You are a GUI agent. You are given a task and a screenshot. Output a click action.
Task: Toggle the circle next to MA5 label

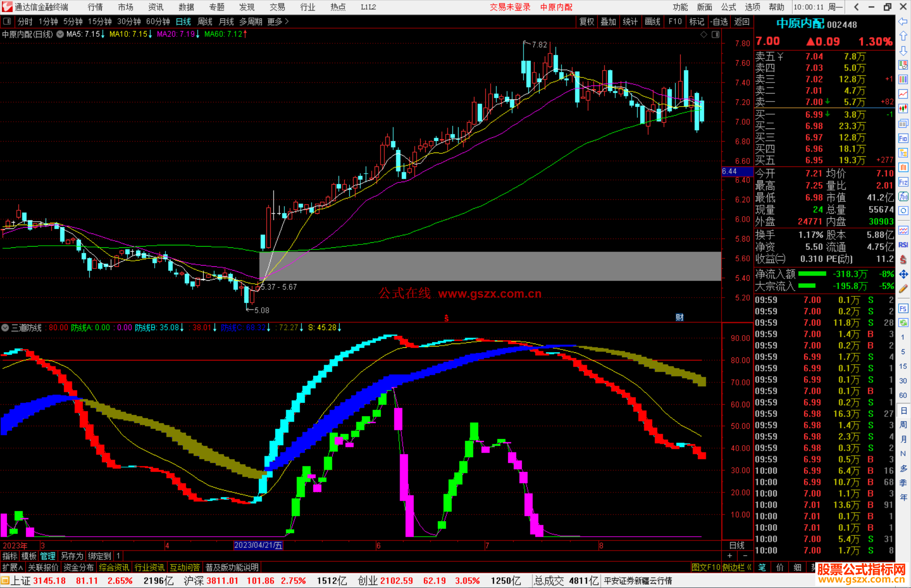click(60, 34)
